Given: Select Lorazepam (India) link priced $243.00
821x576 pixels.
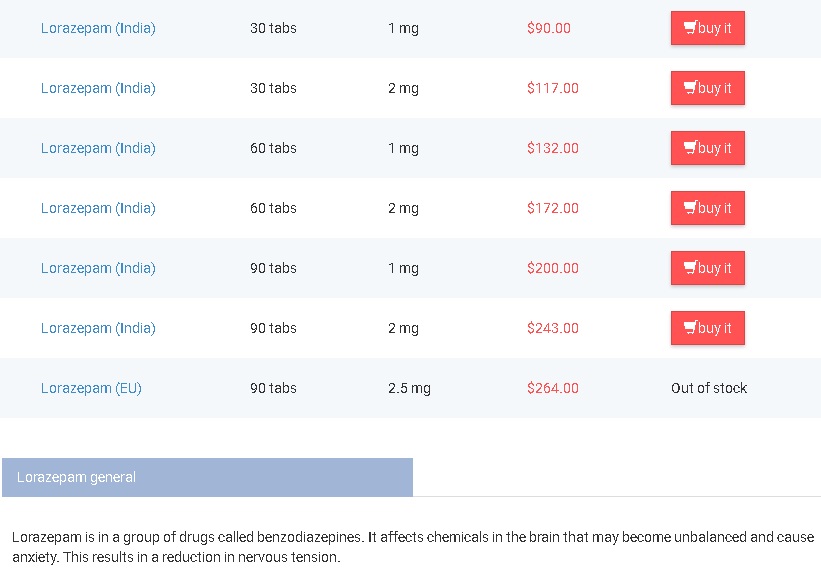Looking at the screenshot, I should click(x=98, y=328).
